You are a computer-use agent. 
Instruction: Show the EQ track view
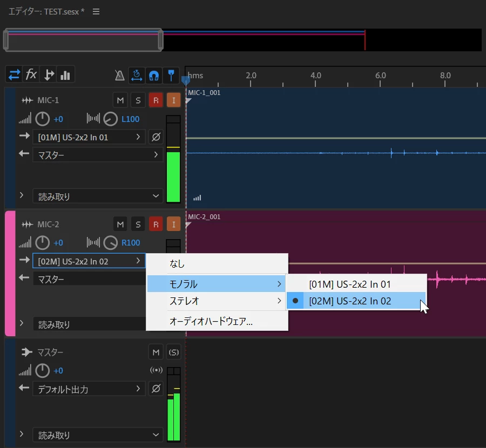[65, 74]
